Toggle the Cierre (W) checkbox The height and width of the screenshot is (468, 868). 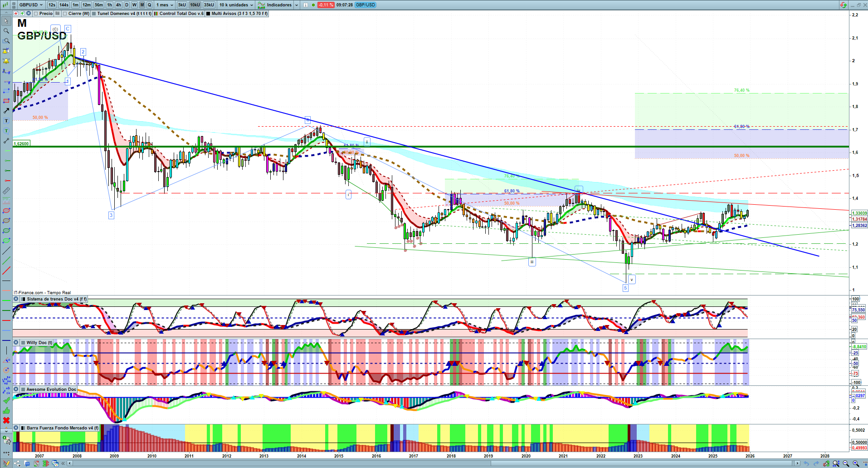(65, 14)
